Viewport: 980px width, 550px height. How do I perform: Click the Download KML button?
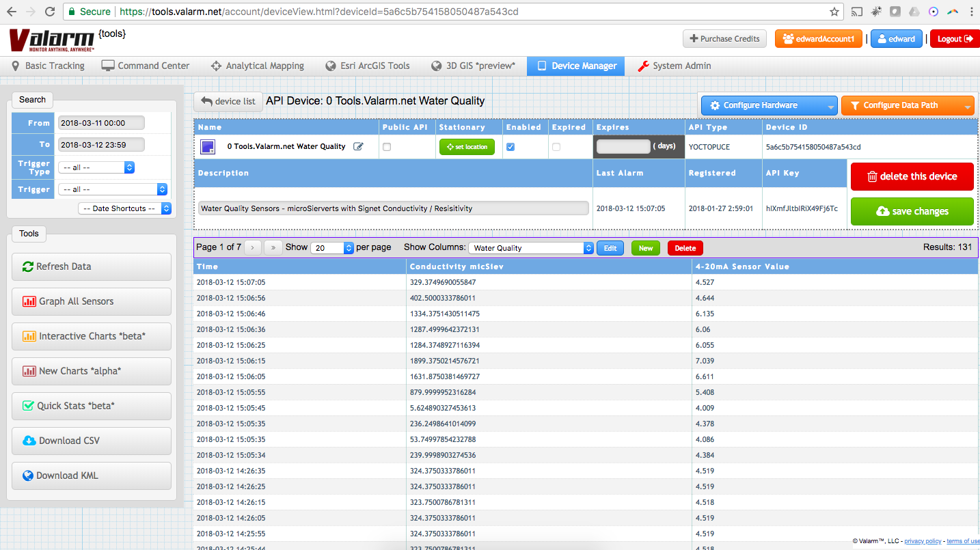point(92,476)
